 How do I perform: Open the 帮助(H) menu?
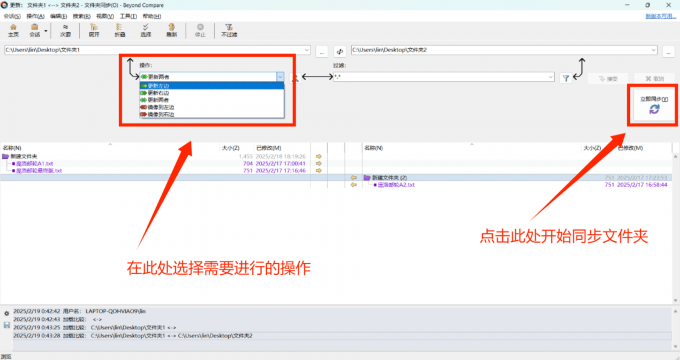pos(151,16)
